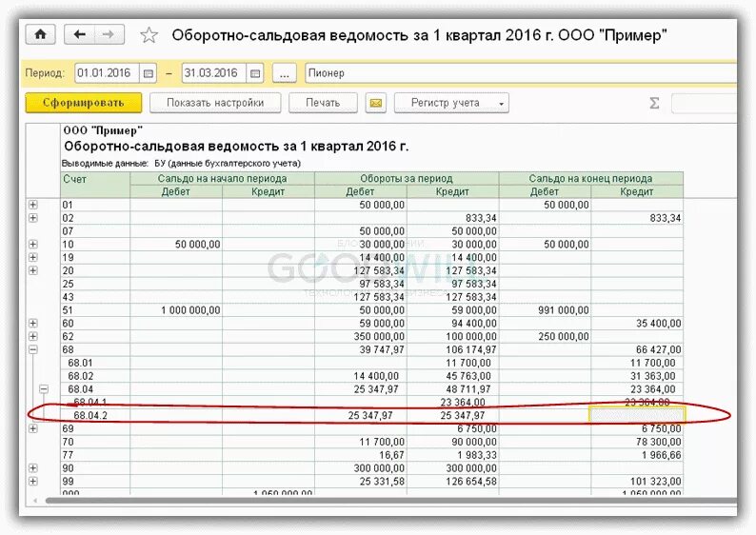Select account 43 cell
Screen dimensions: 756x535
95,297
